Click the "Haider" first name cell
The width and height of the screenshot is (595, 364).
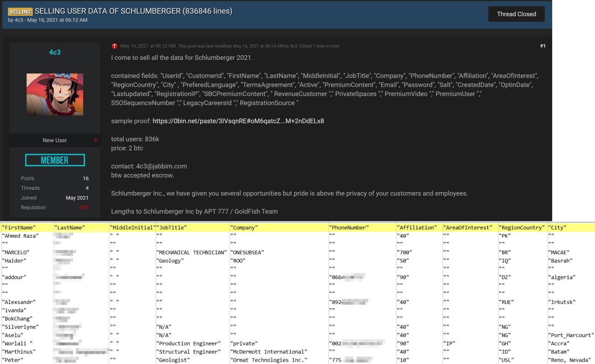(14, 261)
